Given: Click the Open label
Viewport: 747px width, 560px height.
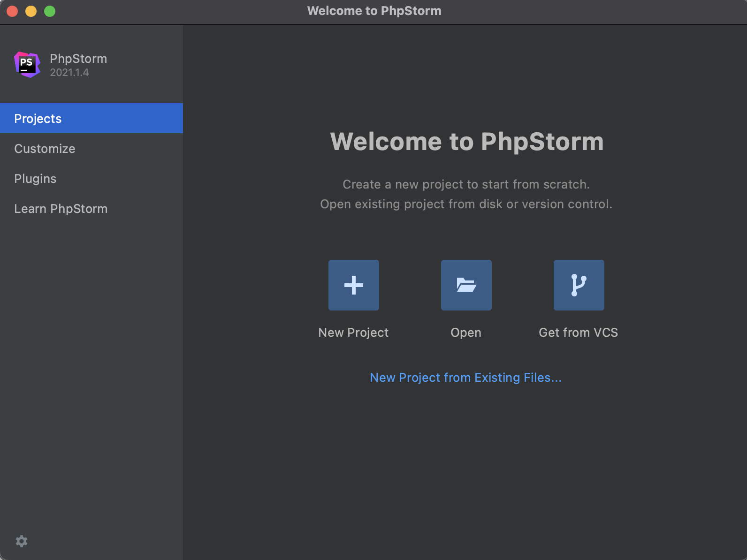Looking at the screenshot, I should (x=466, y=333).
